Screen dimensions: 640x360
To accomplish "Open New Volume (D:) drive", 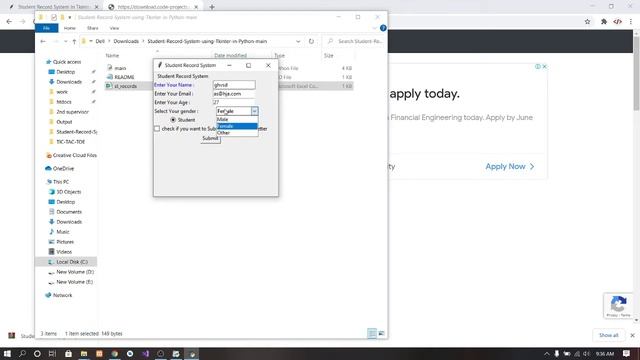I will click(x=75, y=272).
